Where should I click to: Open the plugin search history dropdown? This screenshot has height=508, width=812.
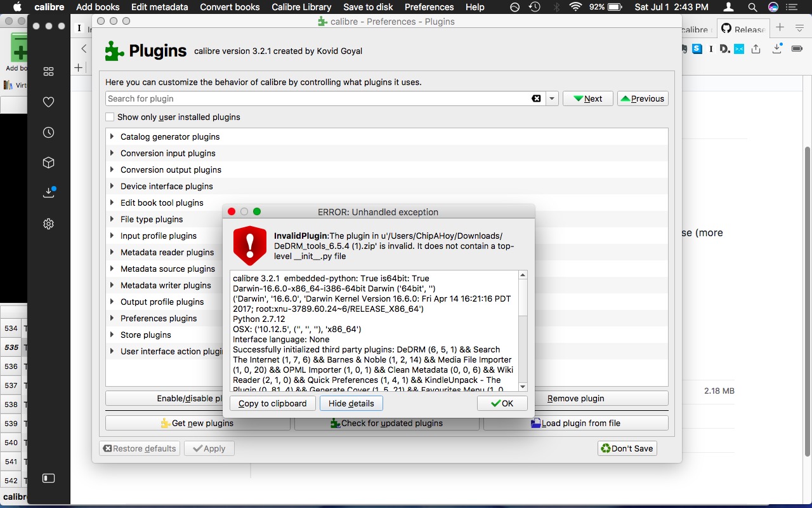[552, 98]
